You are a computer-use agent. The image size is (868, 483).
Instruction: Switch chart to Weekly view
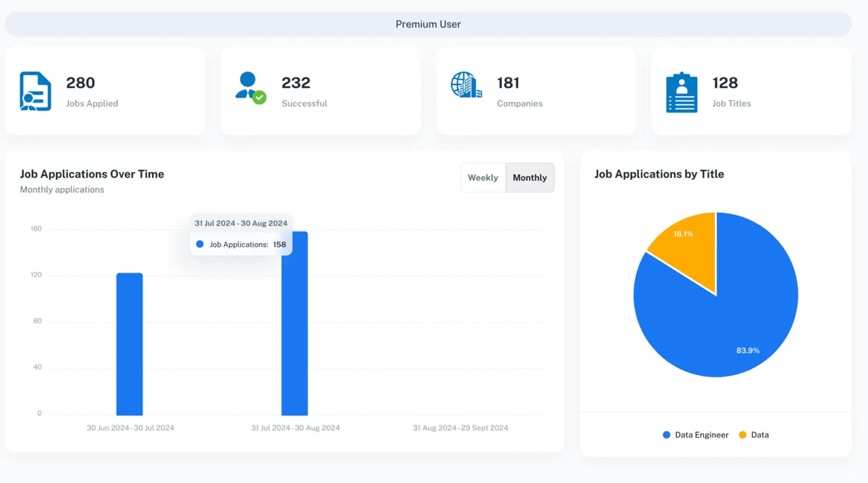coord(482,178)
